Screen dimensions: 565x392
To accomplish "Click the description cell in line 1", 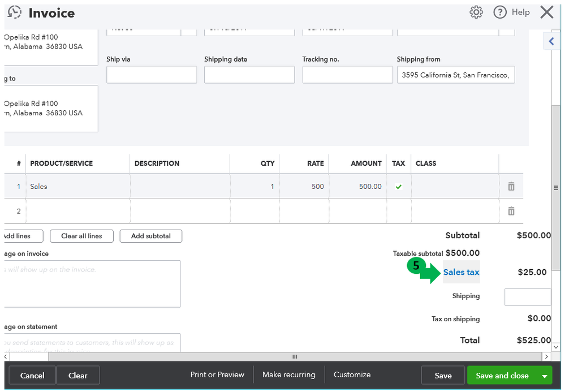I will 180,186.
